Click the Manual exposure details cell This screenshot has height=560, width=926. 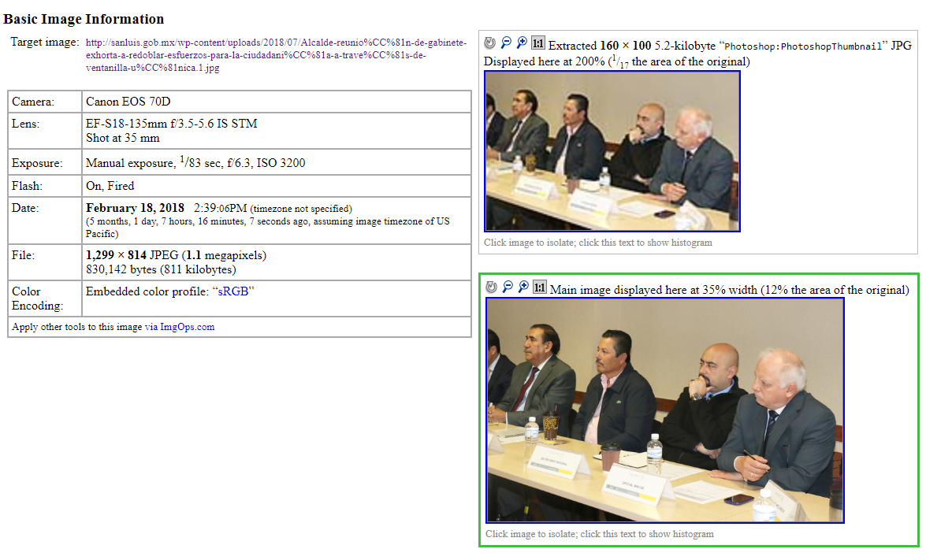coord(277,162)
